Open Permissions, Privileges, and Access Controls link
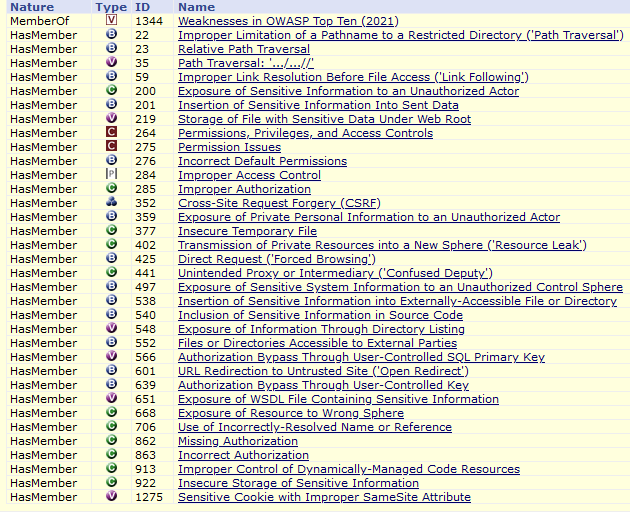This screenshot has width=630, height=512. pos(305,133)
